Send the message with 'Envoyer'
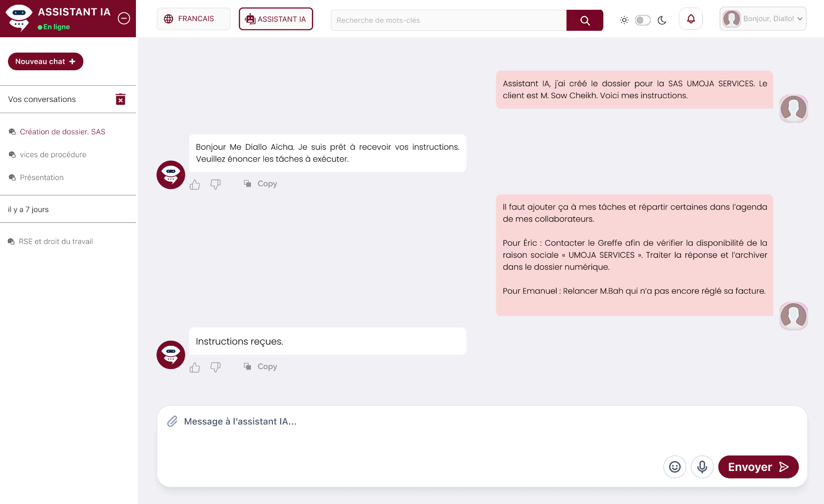 pos(758,467)
